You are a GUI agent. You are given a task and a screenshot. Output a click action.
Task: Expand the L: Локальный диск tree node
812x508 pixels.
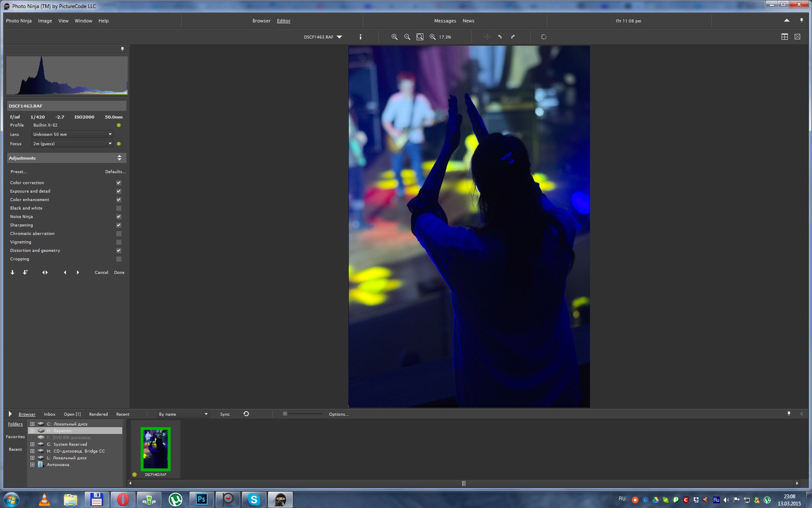[32, 458]
